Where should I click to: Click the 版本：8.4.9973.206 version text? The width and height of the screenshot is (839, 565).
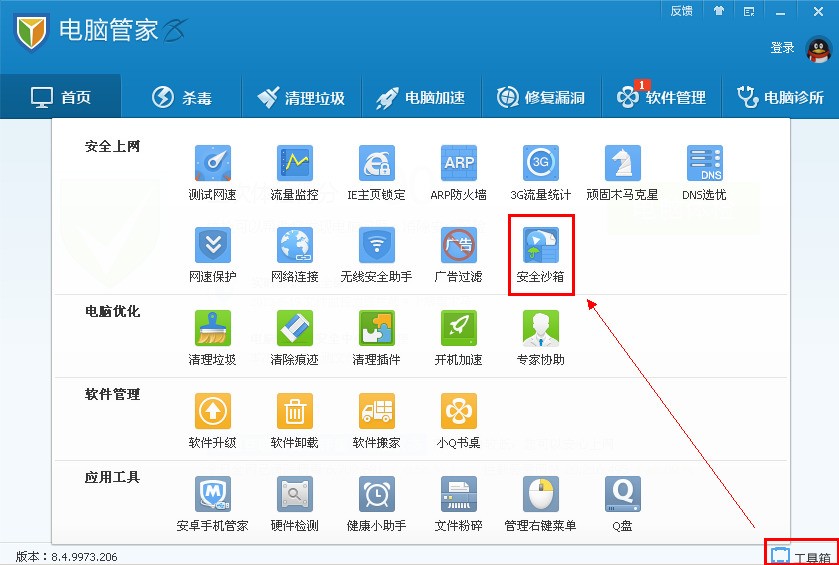click(x=66, y=556)
